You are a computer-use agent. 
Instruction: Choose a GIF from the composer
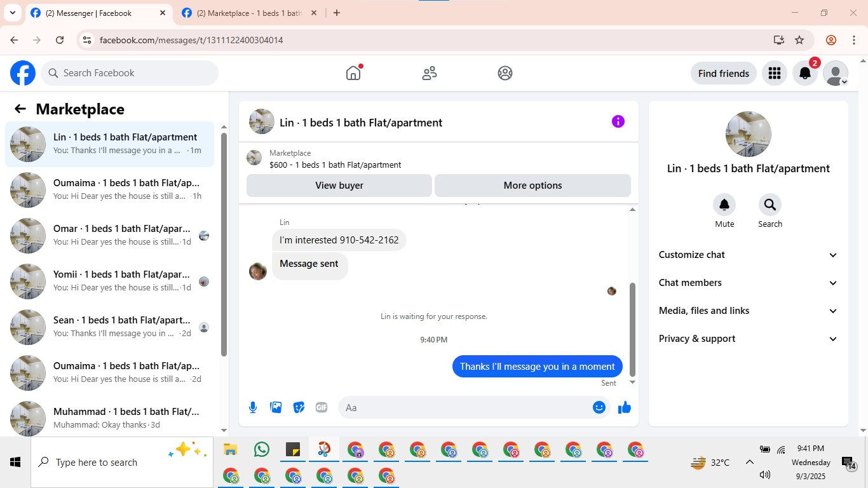322,407
